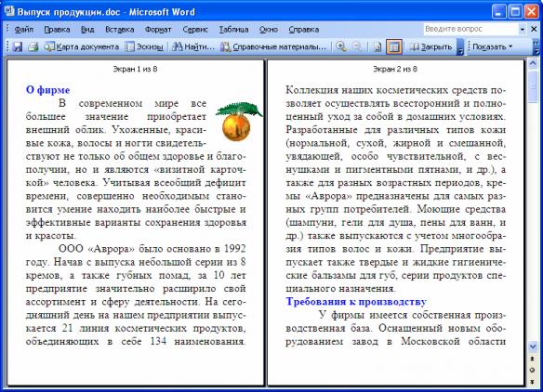Viewport: 543px width, 392px height.
Task: Click the number 134 on the left page
Action: pos(158,342)
